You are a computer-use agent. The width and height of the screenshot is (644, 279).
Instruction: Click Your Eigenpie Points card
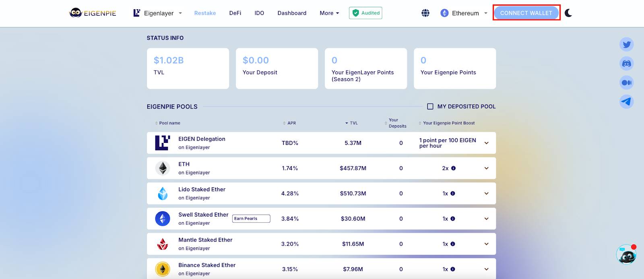coord(455,68)
